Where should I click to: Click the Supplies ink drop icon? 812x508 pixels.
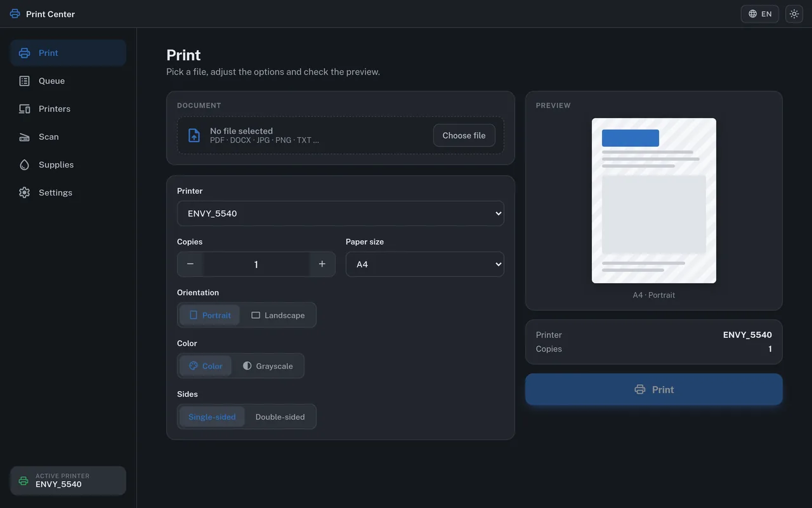click(24, 165)
